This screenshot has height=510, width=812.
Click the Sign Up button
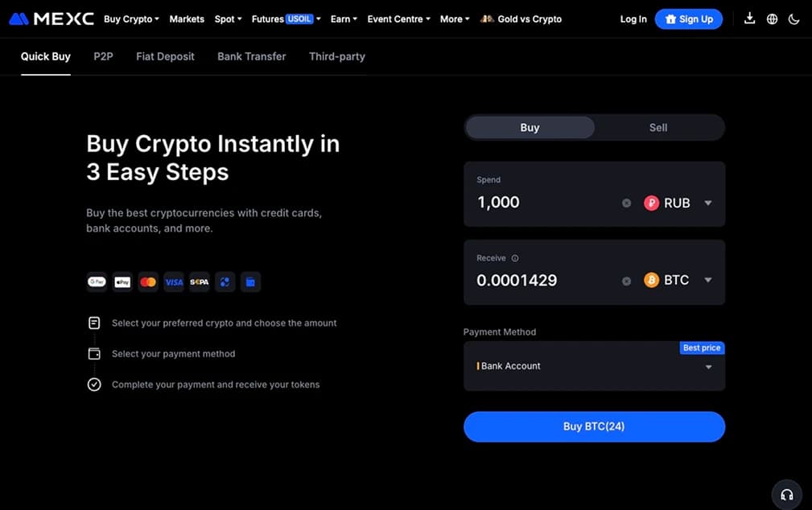tap(688, 19)
